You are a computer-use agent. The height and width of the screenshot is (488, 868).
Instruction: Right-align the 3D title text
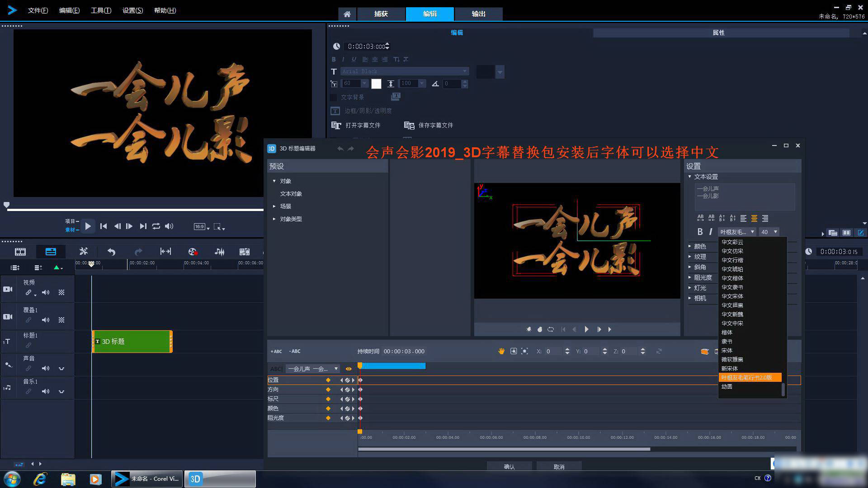(765, 218)
